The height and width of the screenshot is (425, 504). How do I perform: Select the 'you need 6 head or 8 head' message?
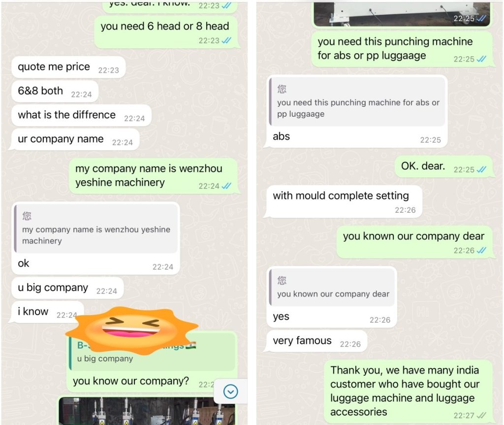pos(166,32)
